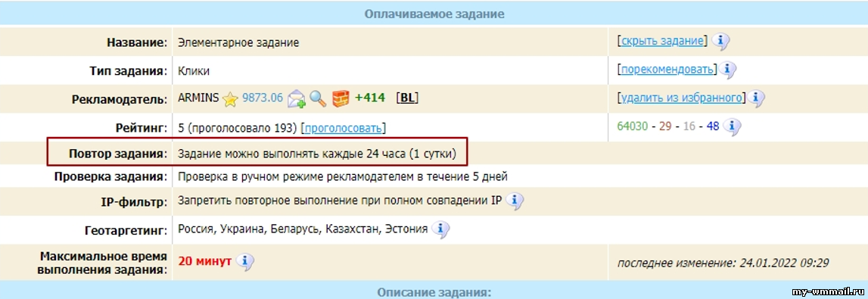Image resolution: width=868 pixels, height=299 pixels.
Task: Click the task type value 'Клики'
Action: [x=194, y=71]
